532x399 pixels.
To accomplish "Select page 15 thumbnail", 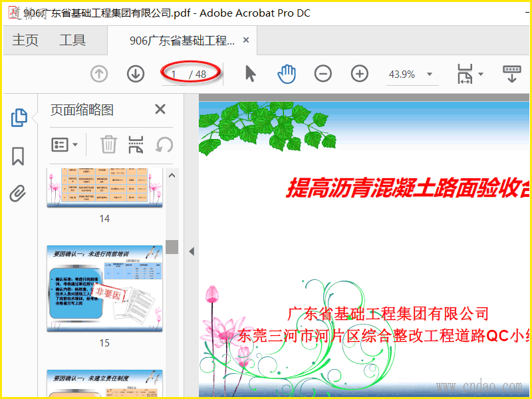I will [104, 289].
